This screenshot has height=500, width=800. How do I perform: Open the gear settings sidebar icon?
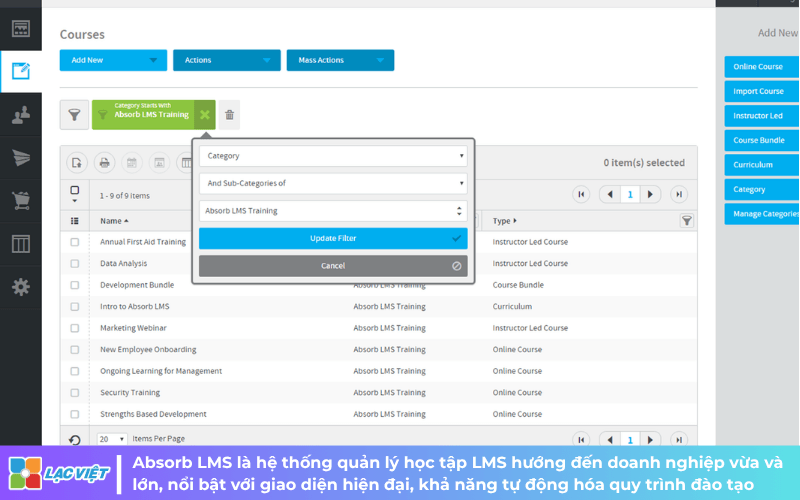tap(20, 287)
